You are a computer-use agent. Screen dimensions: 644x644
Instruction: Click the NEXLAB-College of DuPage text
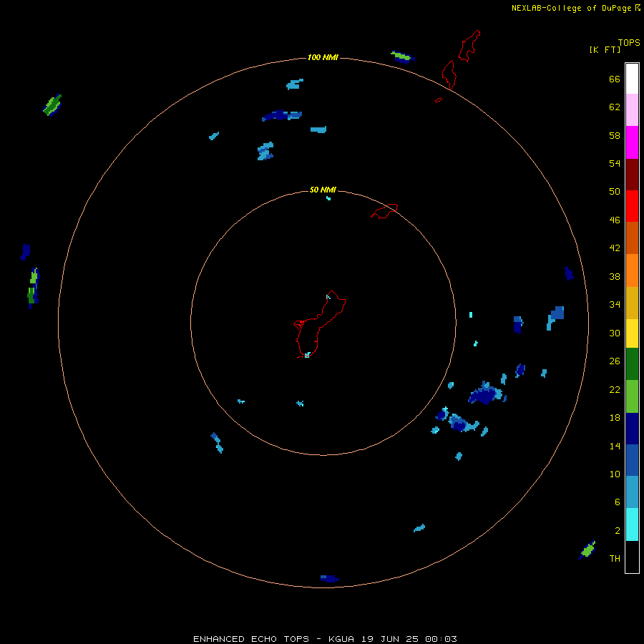coord(571,8)
